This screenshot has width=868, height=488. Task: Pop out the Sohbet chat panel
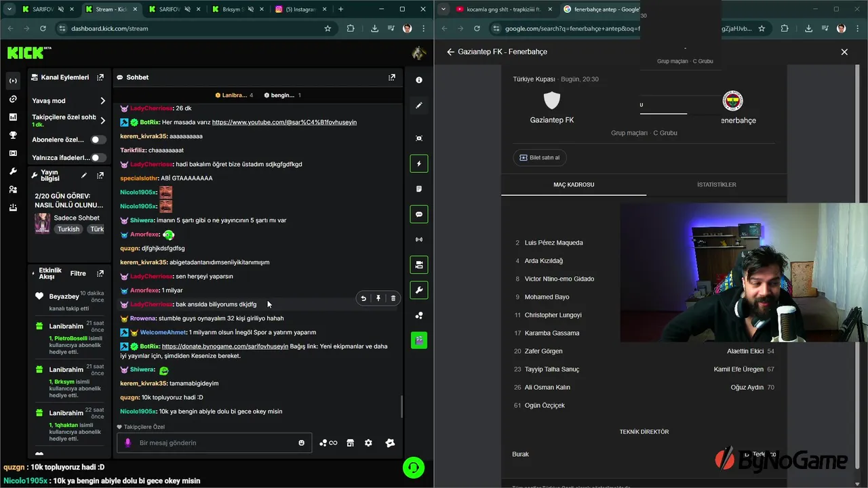391,77
